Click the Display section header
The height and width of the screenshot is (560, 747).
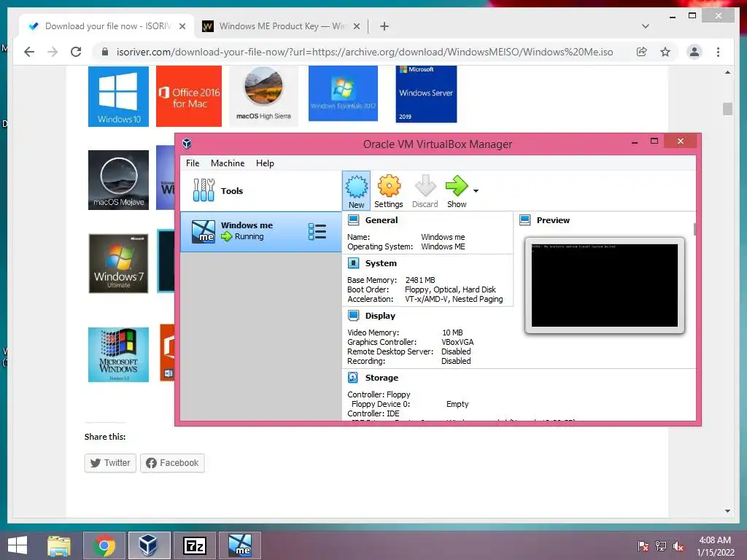pyautogui.click(x=380, y=315)
